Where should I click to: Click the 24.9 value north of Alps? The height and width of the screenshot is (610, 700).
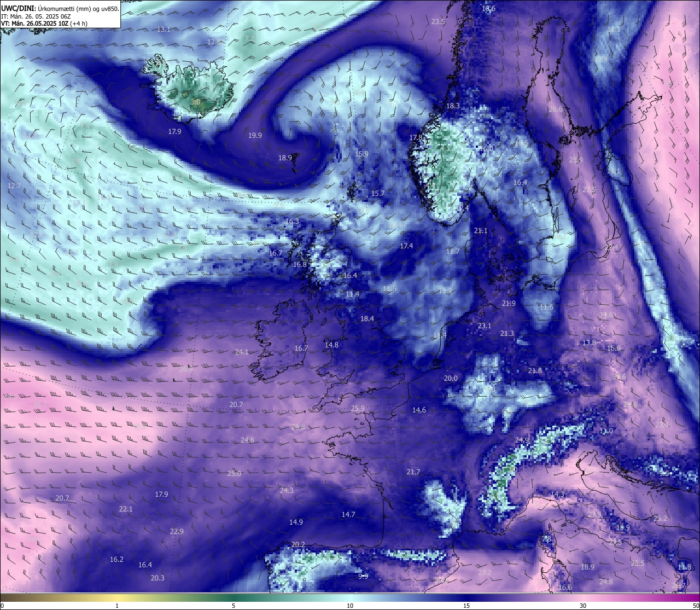522,440
